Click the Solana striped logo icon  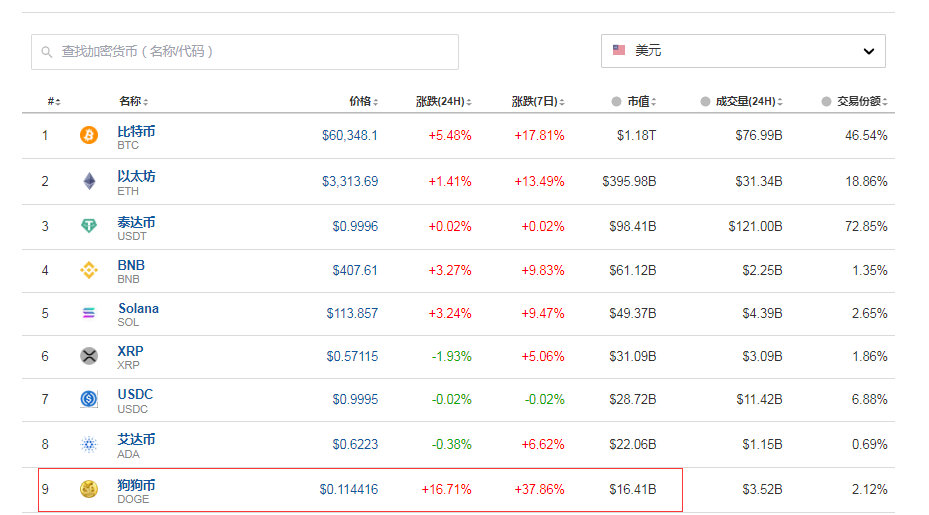pos(89,313)
